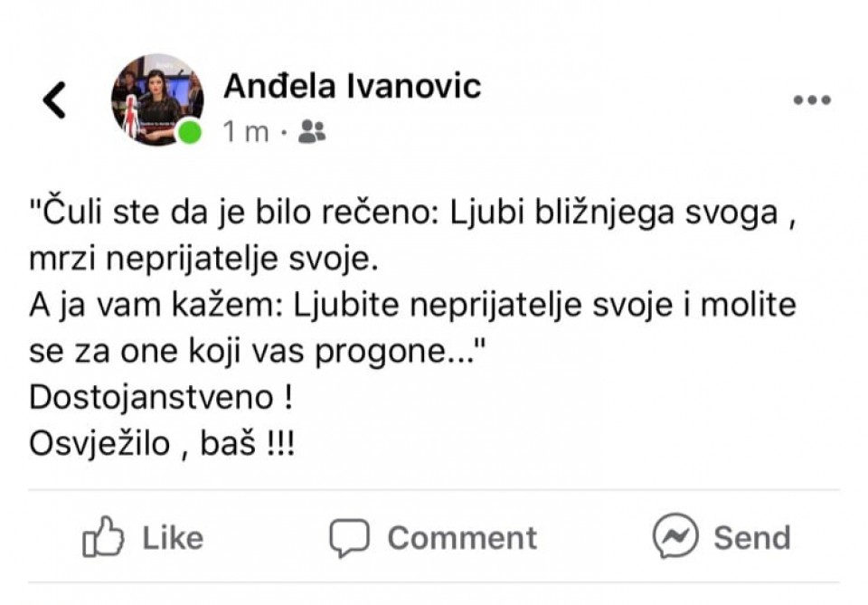Viewport: 868px width, 605px height.
Task: Open the three-dot post options menu
Action: pos(811,100)
